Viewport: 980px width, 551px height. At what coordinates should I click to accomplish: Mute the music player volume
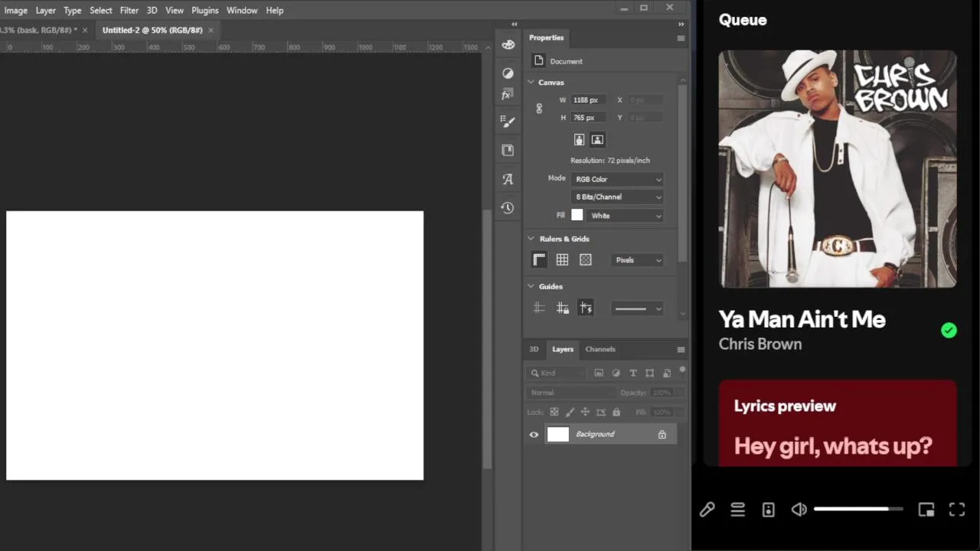click(799, 510)
